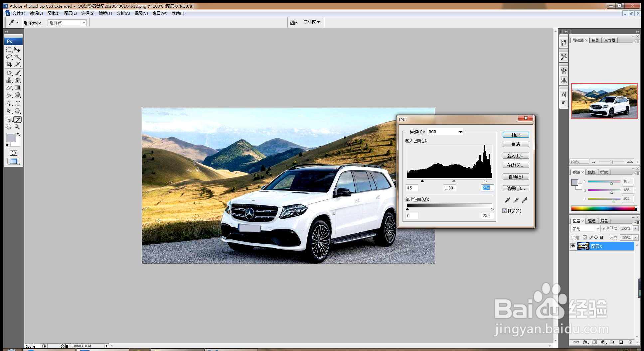644x351 pixels.
Task: Expand the fill 填充 slider arrow
Action: [636, 238]
